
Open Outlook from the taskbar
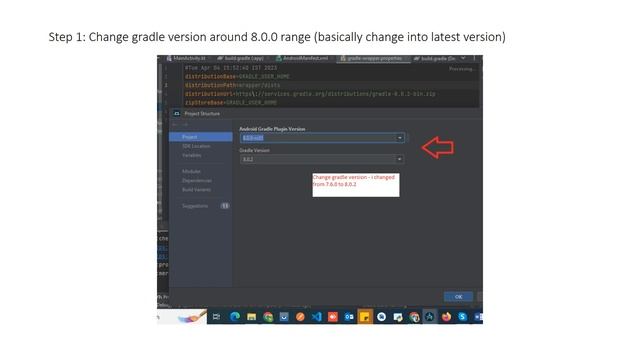pos(349,317)
